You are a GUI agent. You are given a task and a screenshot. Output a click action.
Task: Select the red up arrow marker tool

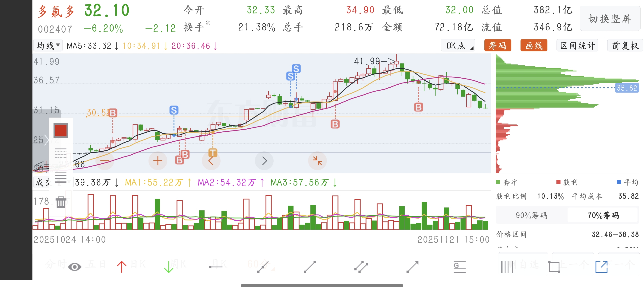pyautogui.click(x=122, y=267)
